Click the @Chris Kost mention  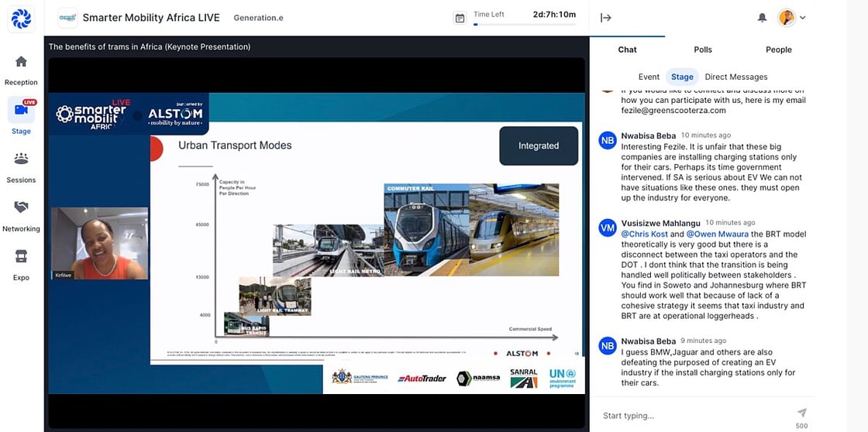(644, 234)
